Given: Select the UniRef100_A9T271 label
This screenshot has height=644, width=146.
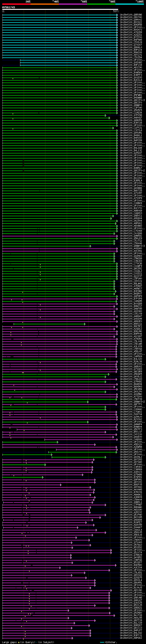Looking at the screenshot, I should 131,55.
